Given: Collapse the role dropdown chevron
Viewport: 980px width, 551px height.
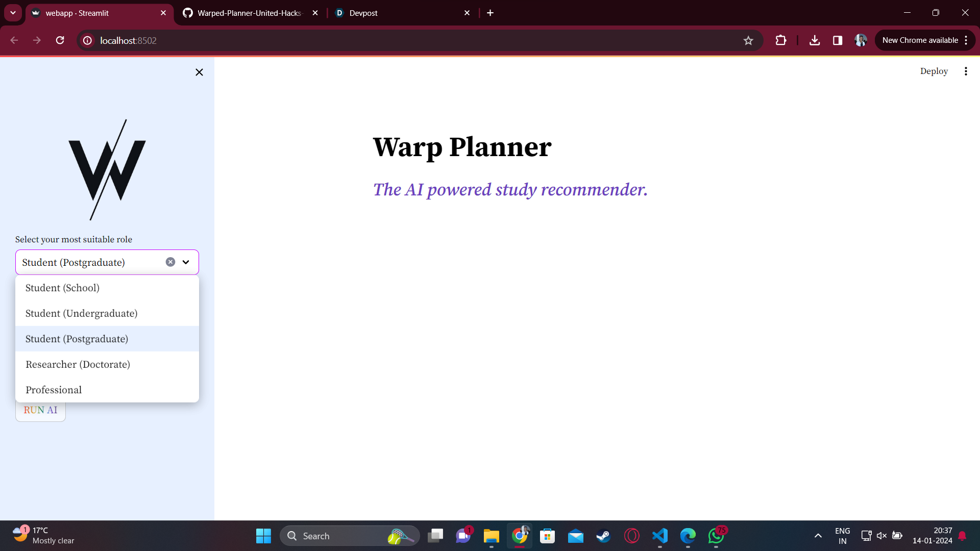Looking at the screenshot, I should (186, 262).
